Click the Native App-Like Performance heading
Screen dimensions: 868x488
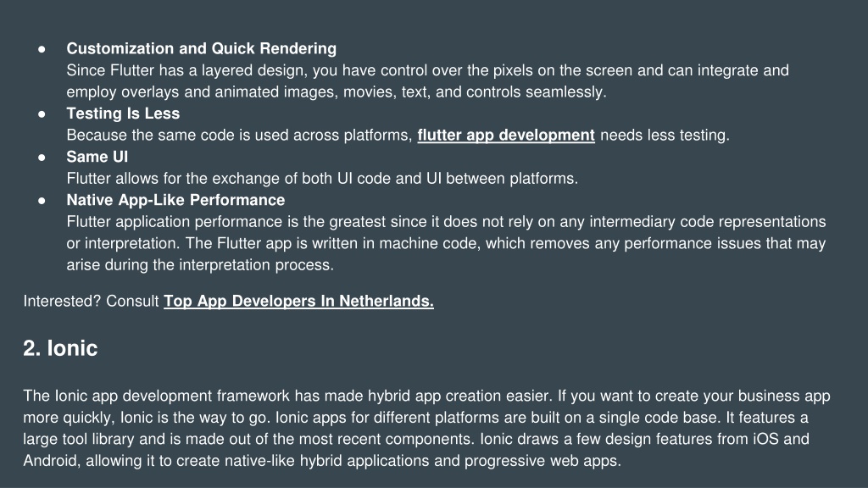175,200
